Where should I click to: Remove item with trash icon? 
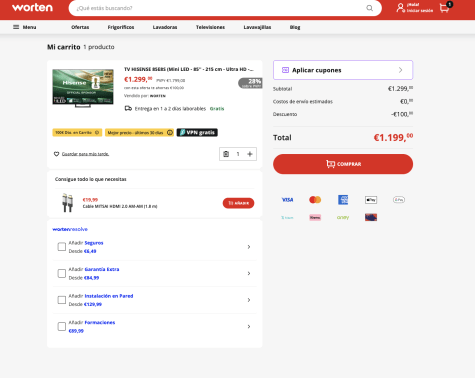(x=226, y=154)
